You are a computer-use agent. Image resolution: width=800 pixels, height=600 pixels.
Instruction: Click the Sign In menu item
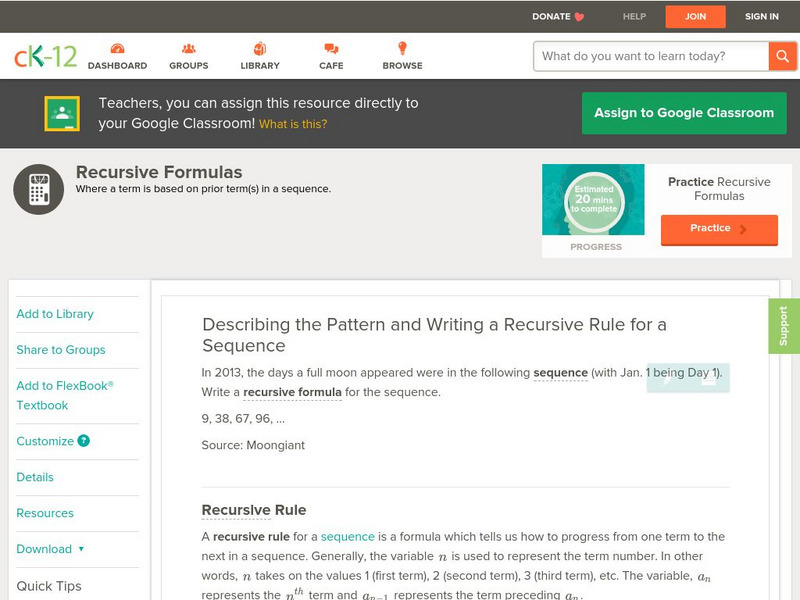(x=762, y=17)
